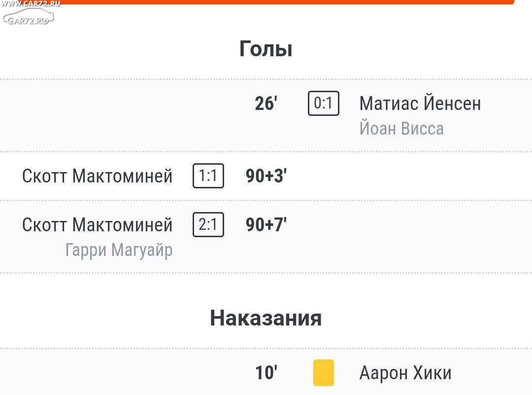Open assist player Йоан Висса
Viewport: 532px width, 395px height.
coord(401,129)
